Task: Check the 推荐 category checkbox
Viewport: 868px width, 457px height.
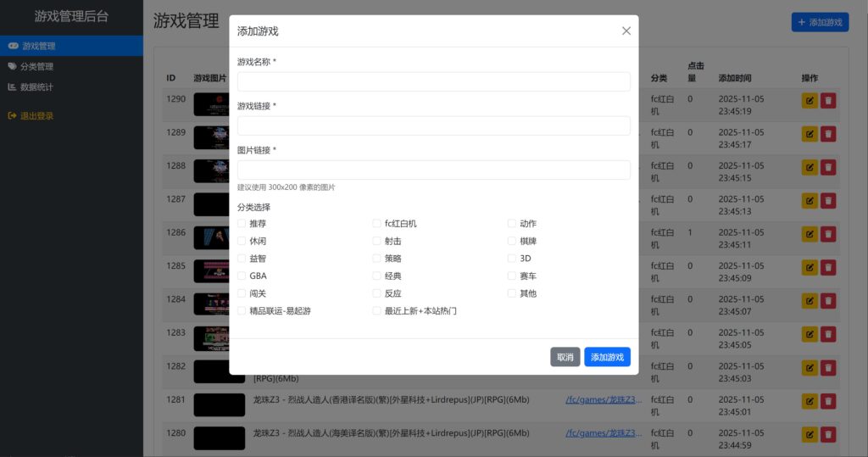Action: coord(242,223)
